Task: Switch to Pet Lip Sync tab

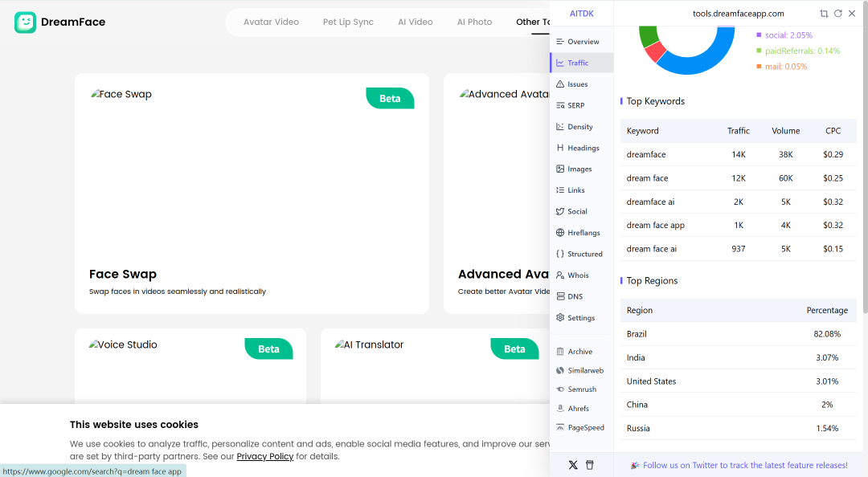Action: [x=348, y=22]
